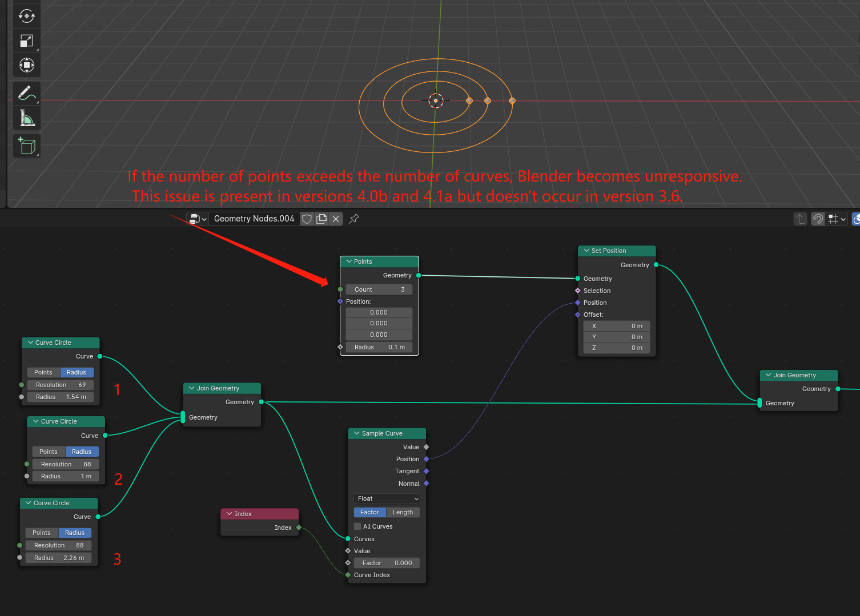Adjust the Factor slider in Sample Curve
The height and width of the screenshot is (616, 860).
(387, 563)
